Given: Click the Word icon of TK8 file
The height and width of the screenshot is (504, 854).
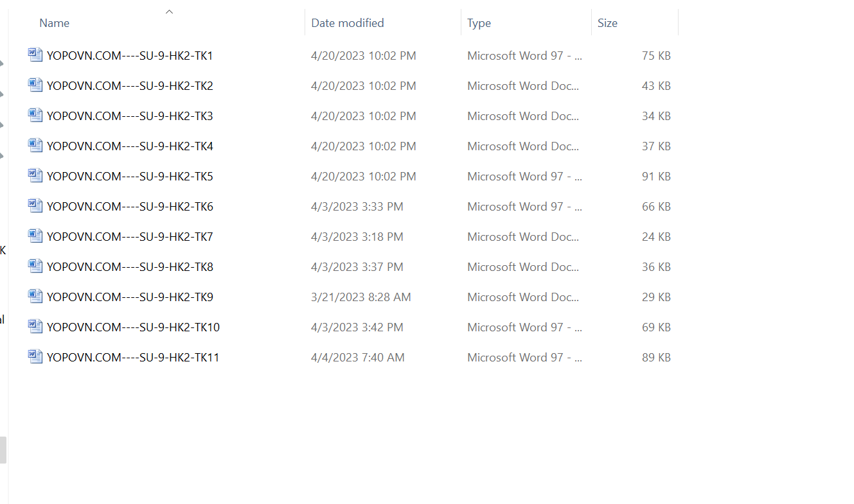Looking at the screenshot, I should click(x=35, y=266).
